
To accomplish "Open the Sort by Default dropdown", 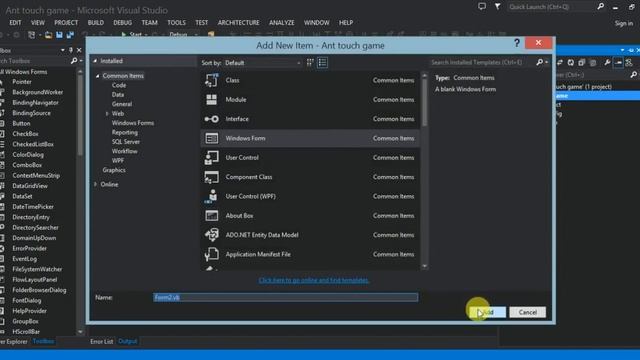I will [263, 63].
